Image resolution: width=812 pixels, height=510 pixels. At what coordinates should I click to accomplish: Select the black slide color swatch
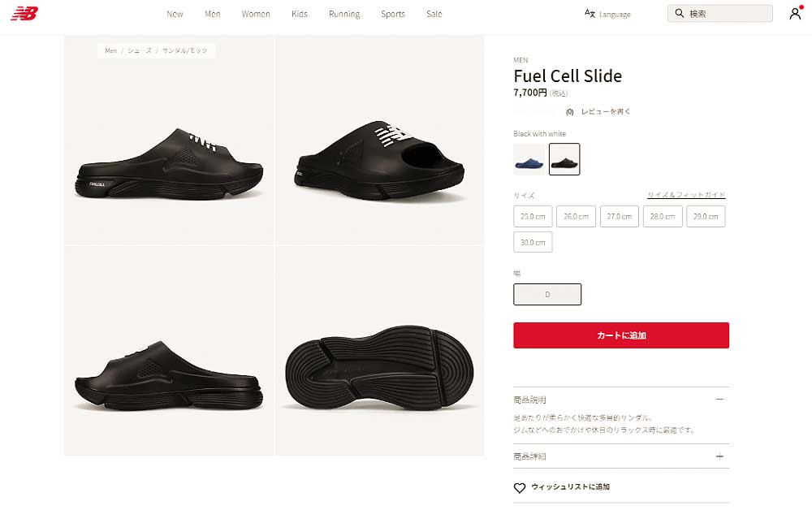click(x=564, y=159)
